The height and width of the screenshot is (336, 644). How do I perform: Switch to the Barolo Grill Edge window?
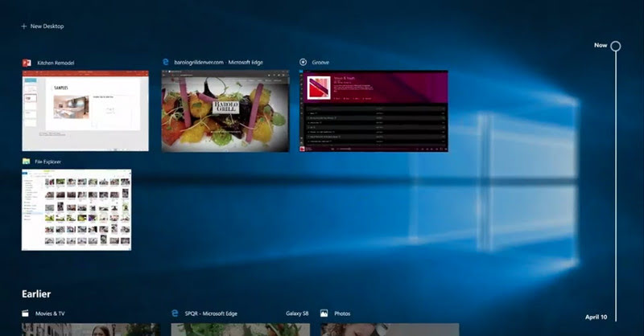(225, 110)
